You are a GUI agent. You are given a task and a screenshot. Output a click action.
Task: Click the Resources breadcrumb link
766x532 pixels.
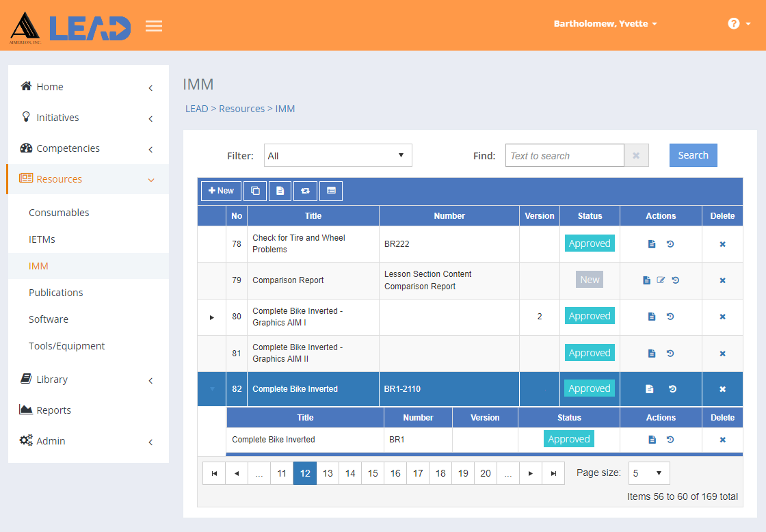242,109
